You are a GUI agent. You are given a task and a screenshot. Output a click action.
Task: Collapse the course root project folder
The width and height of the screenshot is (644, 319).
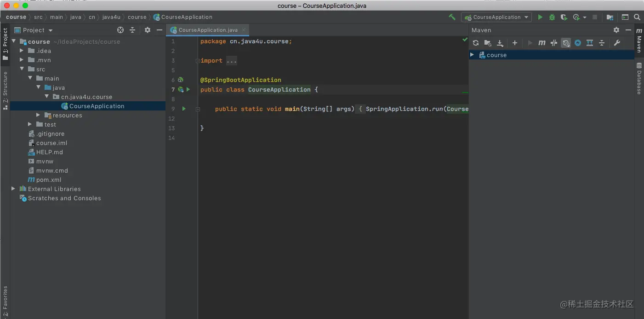(13, 41)
